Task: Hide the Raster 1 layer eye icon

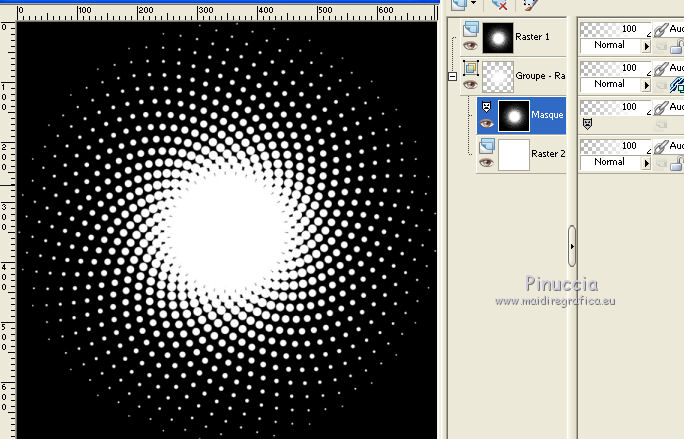Action: click(x=470, y=45)
